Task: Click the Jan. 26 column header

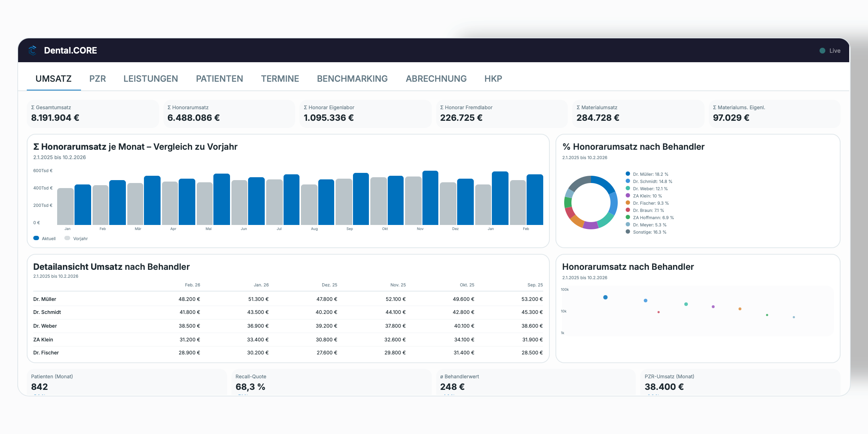Action: point(261,285)
